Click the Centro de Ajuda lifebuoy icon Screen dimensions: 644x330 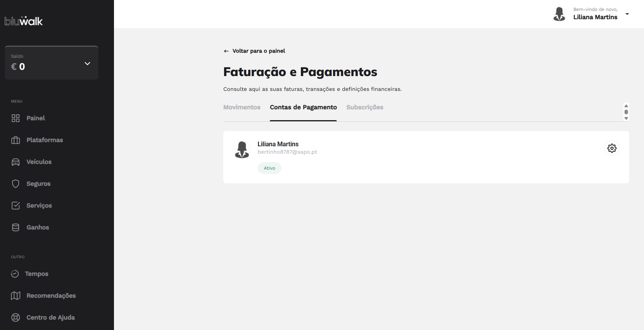click(x=16, y=318)
